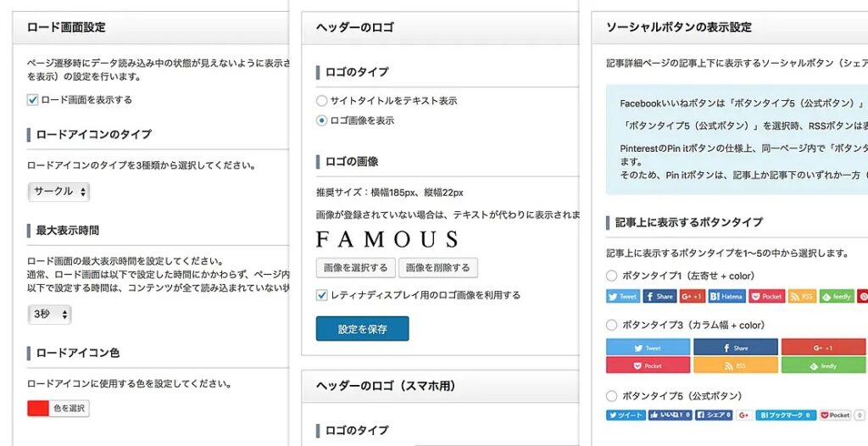The image size is (868, 446).
Task: Click the wide orange RSS button
Action: click(x=736, y=365)
